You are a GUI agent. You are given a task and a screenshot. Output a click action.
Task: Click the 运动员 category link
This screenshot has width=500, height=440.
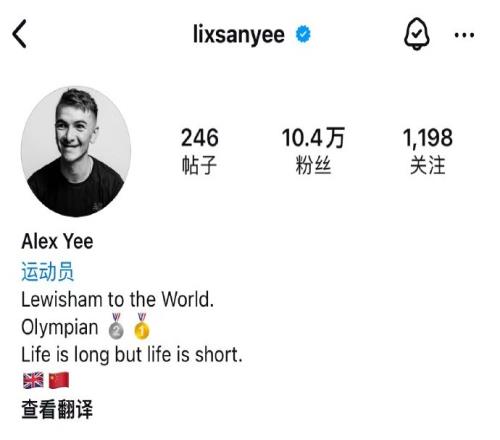(47, 271)
